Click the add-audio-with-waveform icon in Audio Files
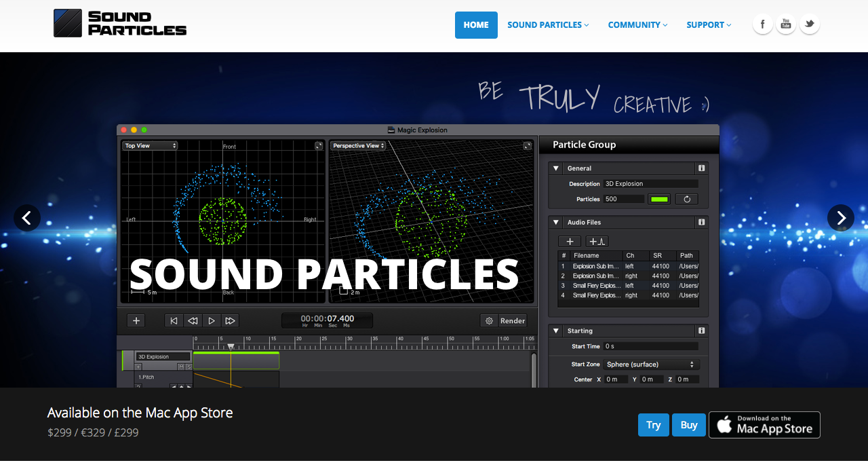The height and width of the screenshot is (465, 868). coord(596,241)
